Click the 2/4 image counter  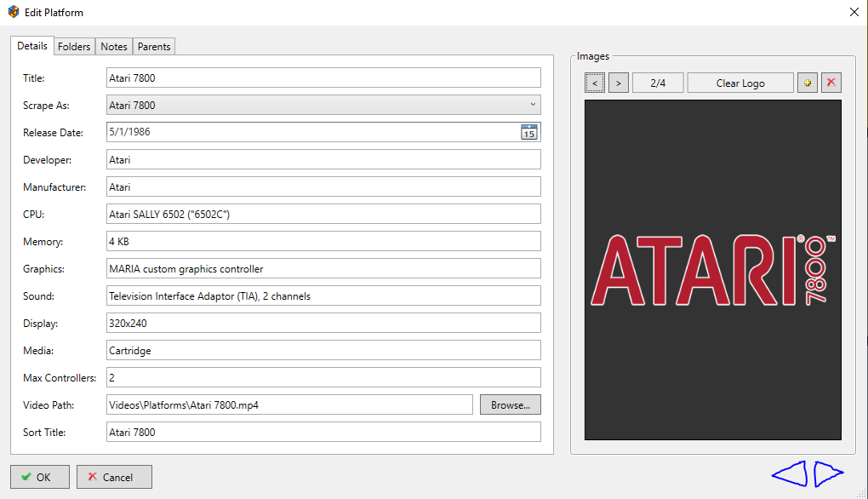point(658,83)
